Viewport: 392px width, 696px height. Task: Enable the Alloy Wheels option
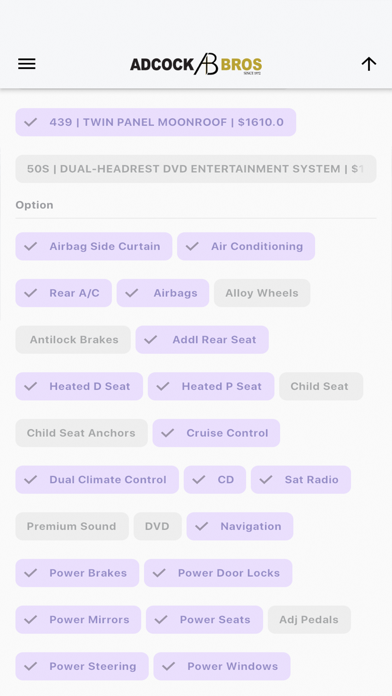point(262,293)
